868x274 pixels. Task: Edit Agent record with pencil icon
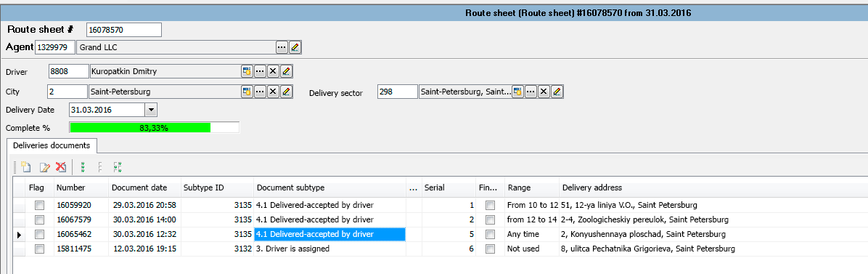(x=295, y=48)
